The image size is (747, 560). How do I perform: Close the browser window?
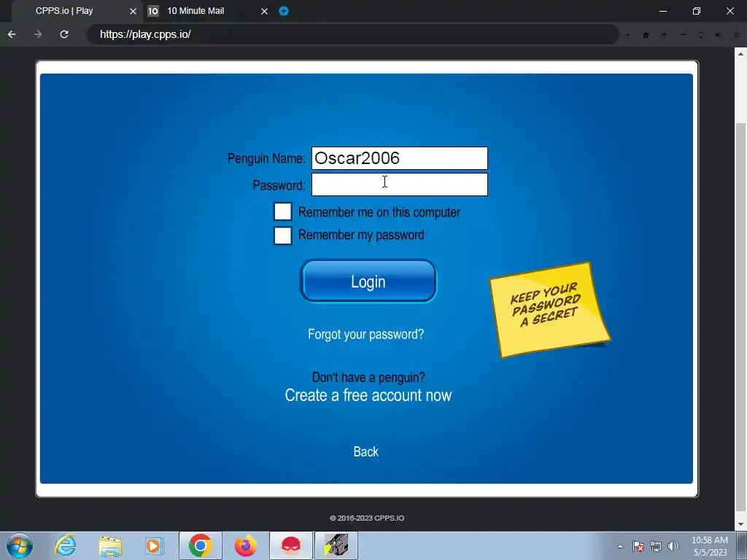[729, 11]
